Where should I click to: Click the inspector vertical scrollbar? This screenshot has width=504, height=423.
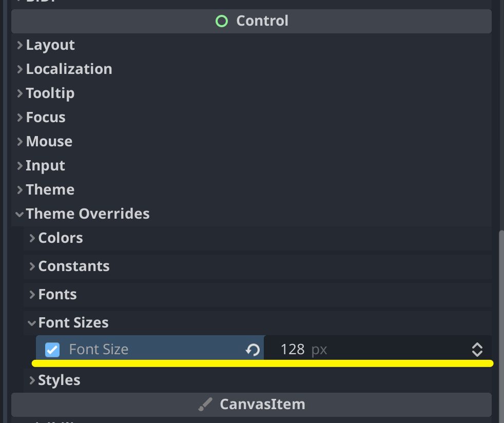coord(501,326)
